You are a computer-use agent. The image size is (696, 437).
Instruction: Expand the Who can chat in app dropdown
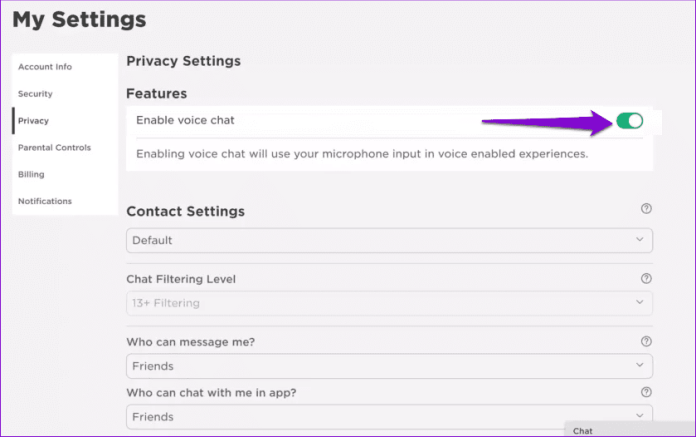coord(389,416)
